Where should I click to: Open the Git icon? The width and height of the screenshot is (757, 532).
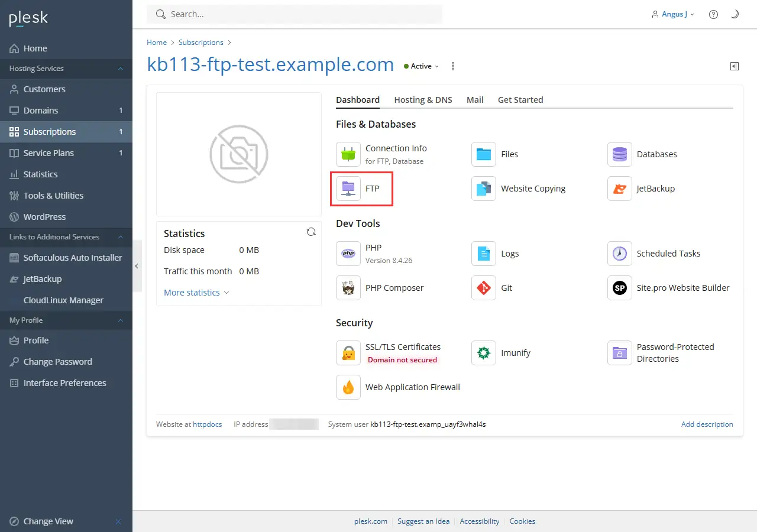[x=484, y=288]
